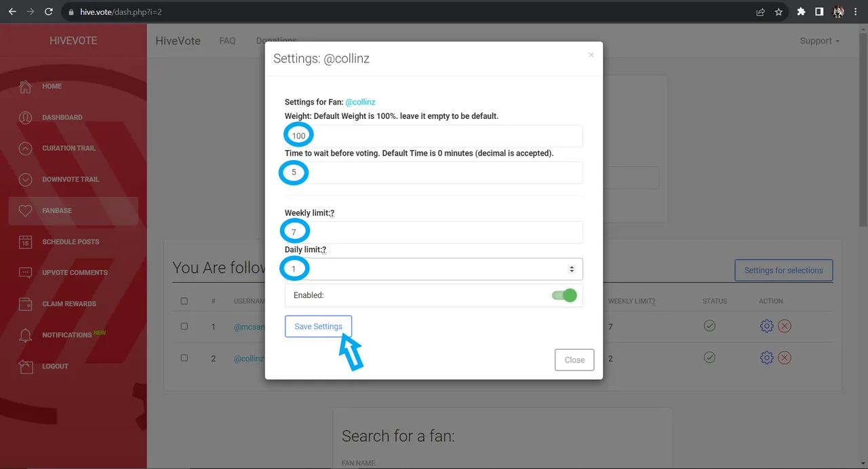Bookmark this page with the star icon
868x469 pixels.
[778, 12]
